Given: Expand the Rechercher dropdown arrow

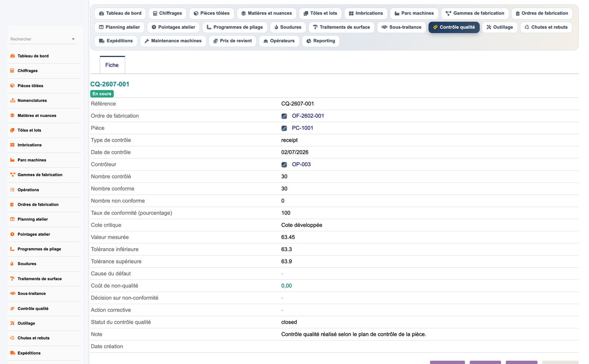Looking at the screenshot, I should [73, 39].
